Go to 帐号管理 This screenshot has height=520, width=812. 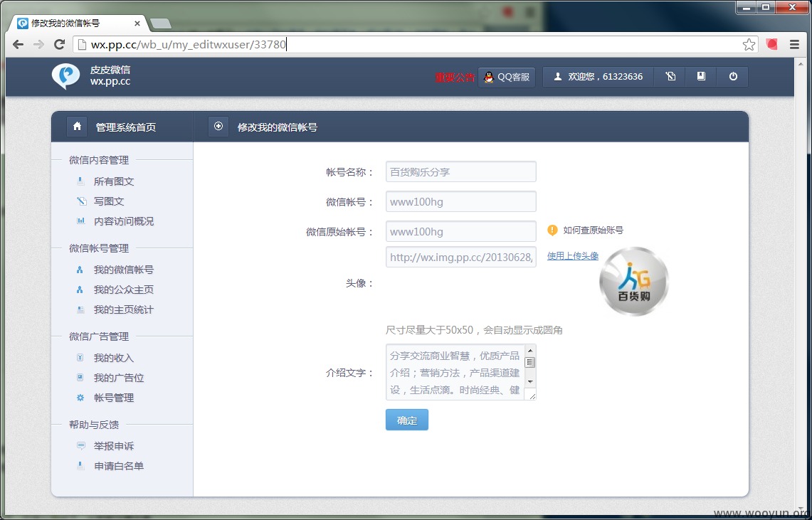(x=114, y=398)
